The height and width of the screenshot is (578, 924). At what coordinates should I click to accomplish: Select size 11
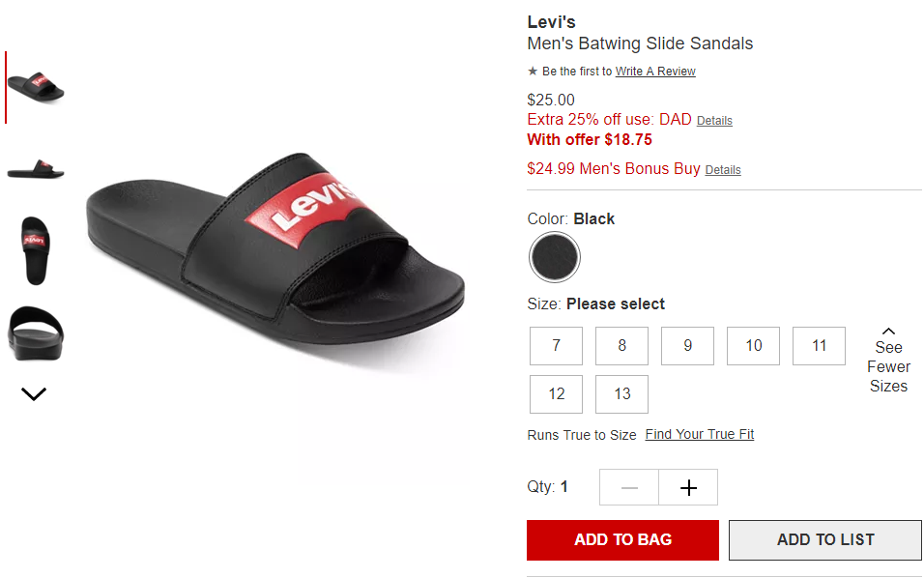point(819,346)
